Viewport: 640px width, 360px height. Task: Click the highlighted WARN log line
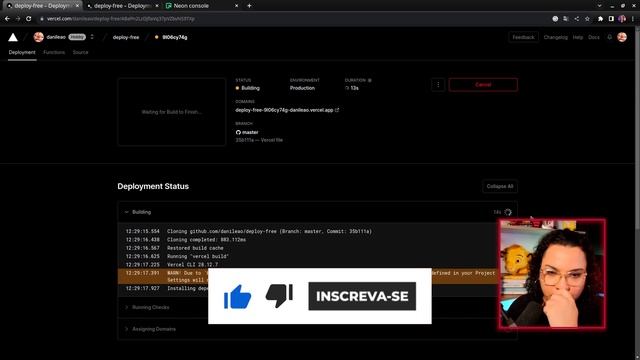click(308, 276)
